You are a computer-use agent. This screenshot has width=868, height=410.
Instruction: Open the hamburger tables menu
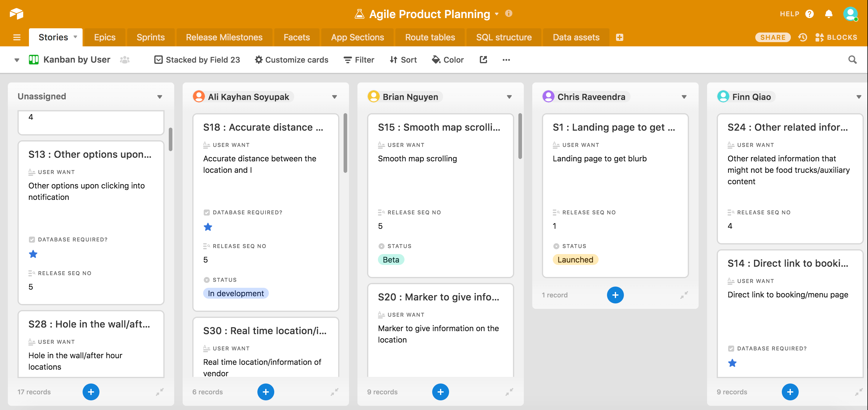(17, 37)
